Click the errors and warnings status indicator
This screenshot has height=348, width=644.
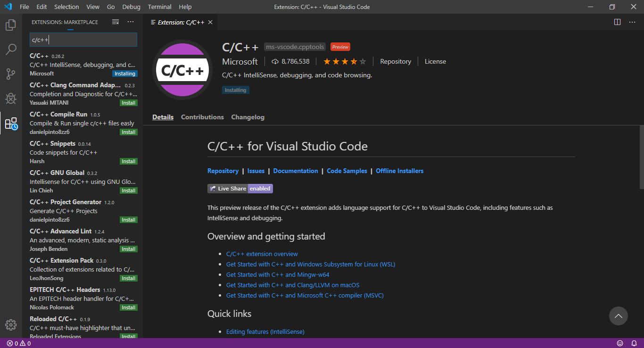click(19, 343)
